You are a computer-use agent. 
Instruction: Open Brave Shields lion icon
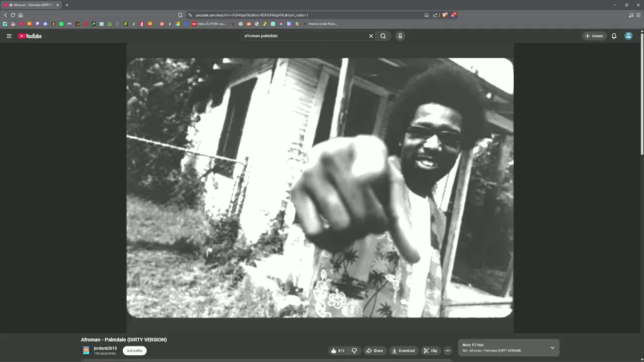point(445,15)
